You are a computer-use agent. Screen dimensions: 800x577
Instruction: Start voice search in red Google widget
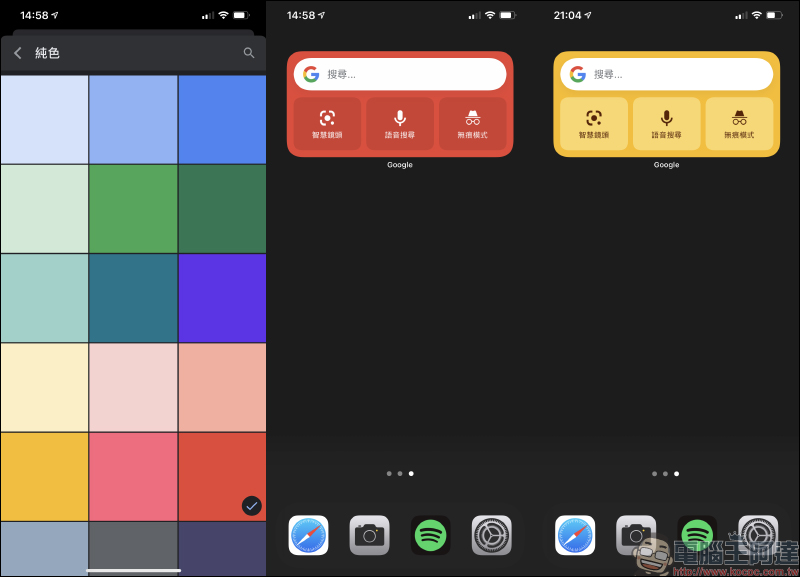[400, 123]
